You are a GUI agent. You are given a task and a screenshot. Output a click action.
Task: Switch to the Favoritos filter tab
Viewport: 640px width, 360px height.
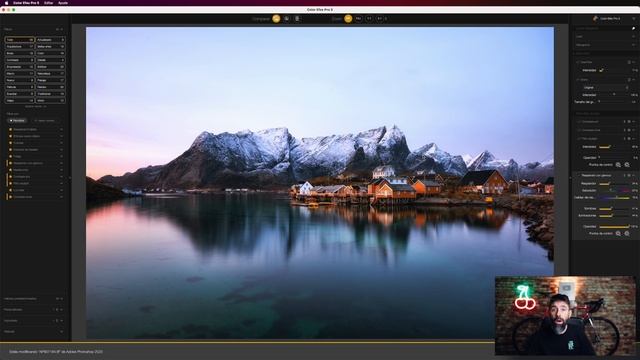(17, 121)
